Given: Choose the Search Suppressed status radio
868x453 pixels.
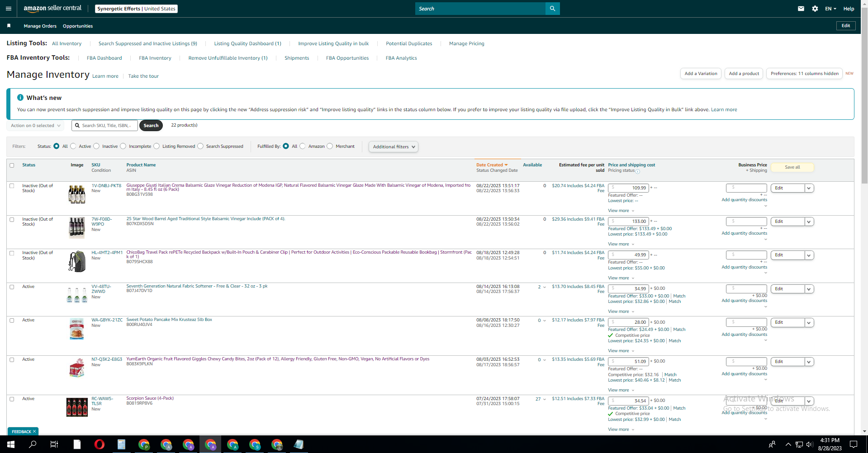Looking at the screenshot, I should click(200, 146).
